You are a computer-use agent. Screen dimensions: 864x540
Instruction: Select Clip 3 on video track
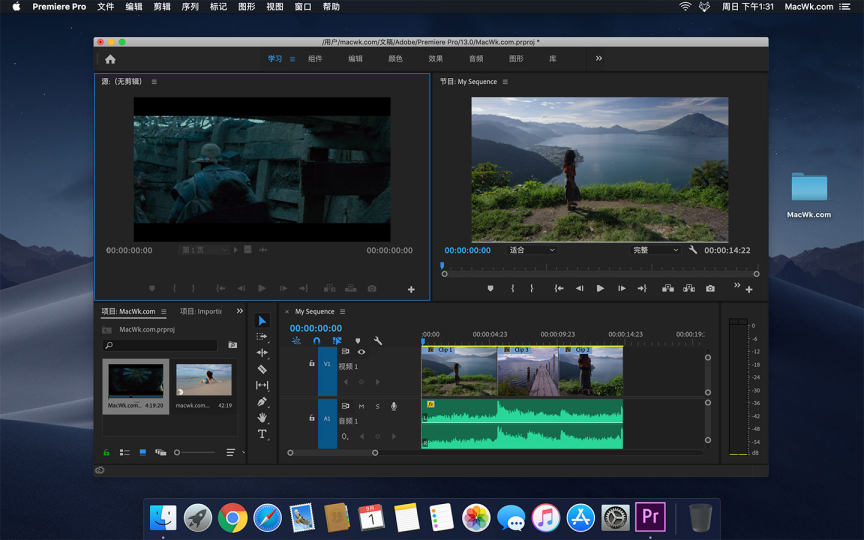click(x=528, y=371)
